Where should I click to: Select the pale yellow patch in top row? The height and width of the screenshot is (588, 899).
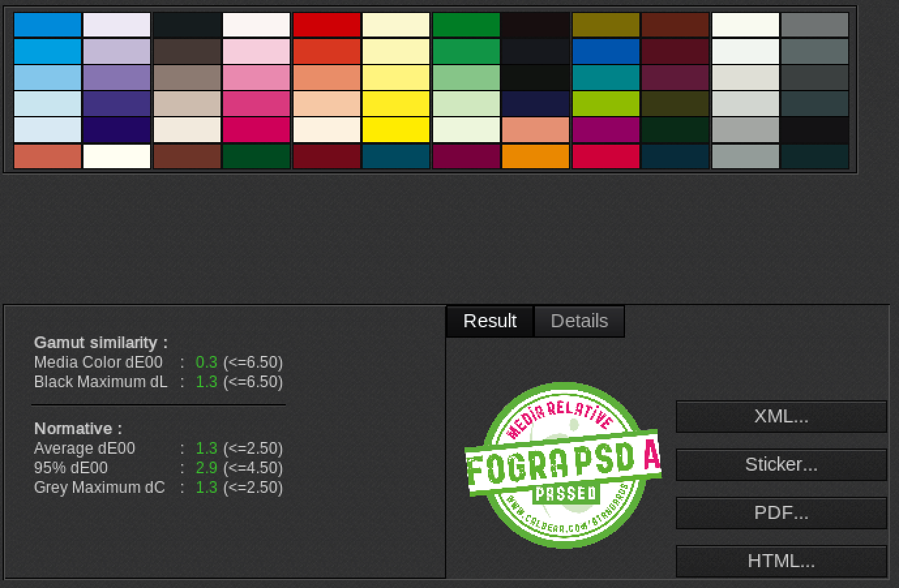pos(396,25)
